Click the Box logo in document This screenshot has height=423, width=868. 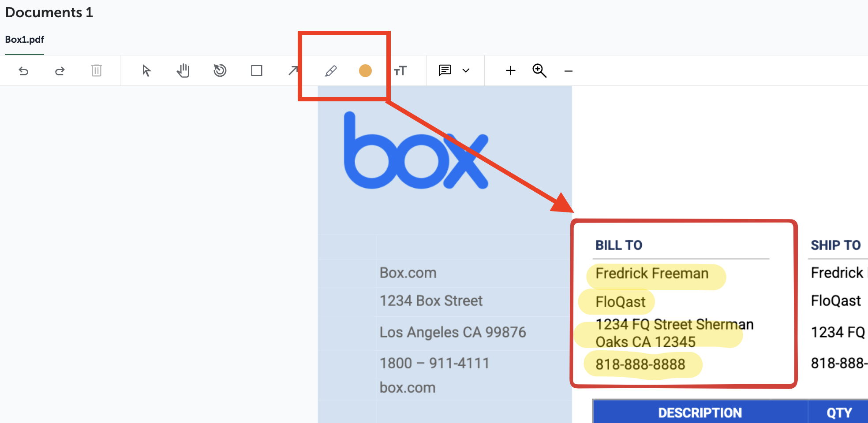pos(416,150)
